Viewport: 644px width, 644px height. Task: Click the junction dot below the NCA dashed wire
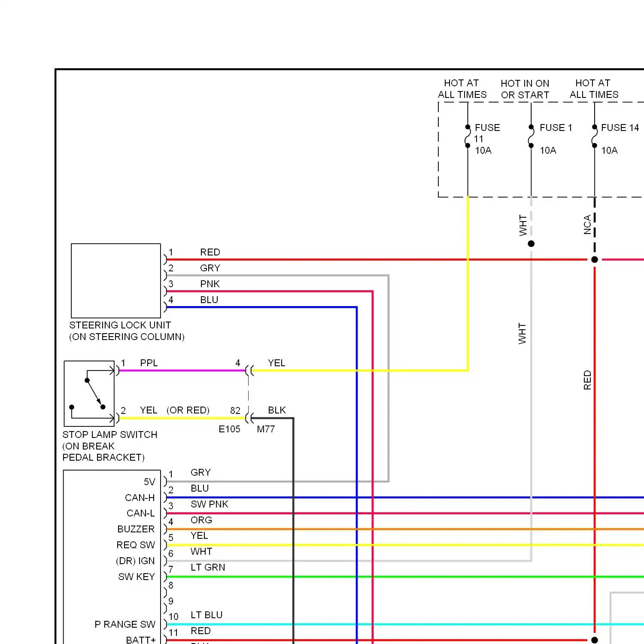[x=595, y=259]
